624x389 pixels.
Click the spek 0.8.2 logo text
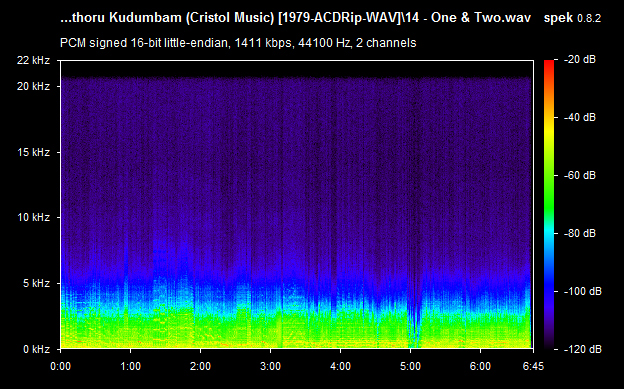coord(572,18)
